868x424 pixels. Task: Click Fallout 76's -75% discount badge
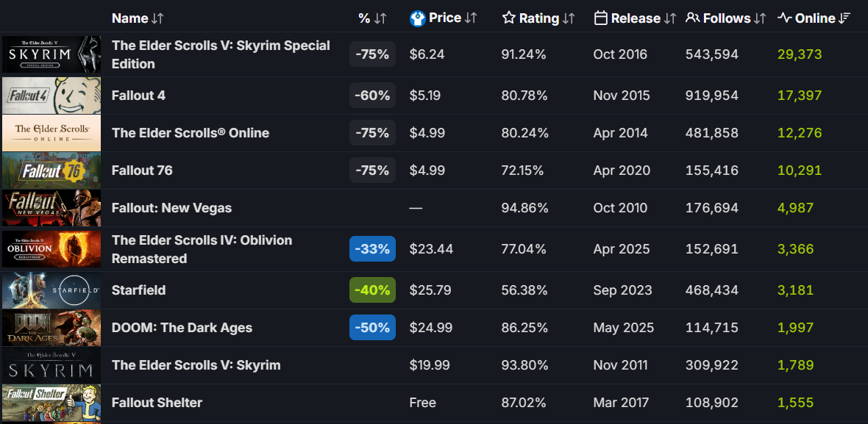372,170
